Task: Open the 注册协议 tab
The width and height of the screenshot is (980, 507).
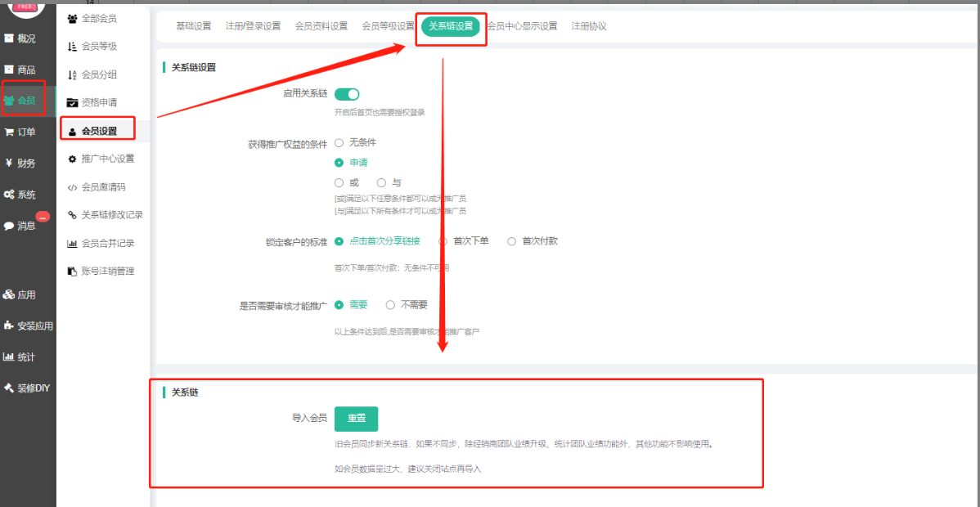Action: [589, 26]
